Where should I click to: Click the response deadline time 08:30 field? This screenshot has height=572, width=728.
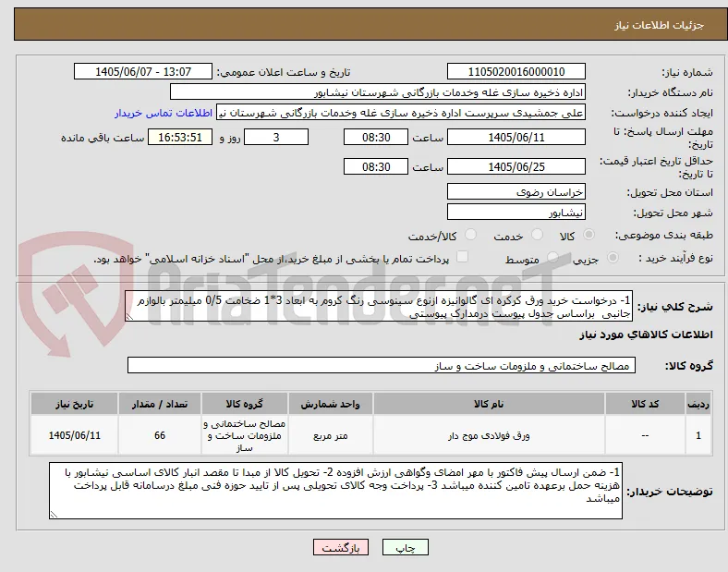[x=376, y=138]
